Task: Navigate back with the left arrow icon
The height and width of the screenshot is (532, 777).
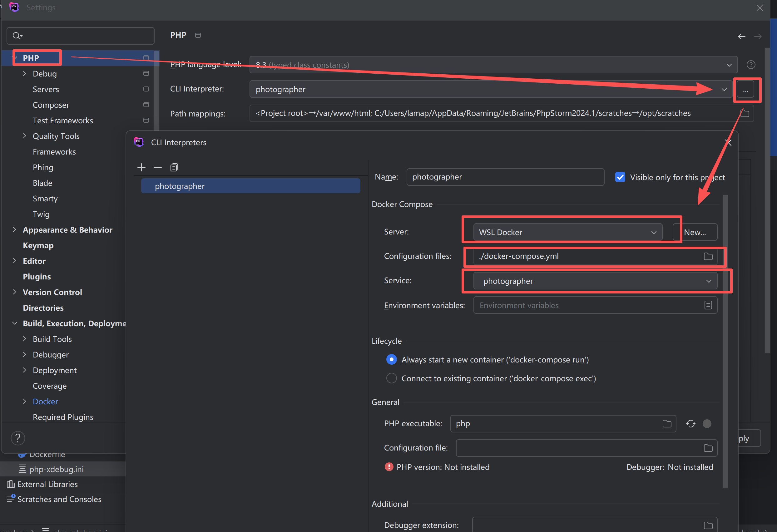Action: tap(741, 37)
